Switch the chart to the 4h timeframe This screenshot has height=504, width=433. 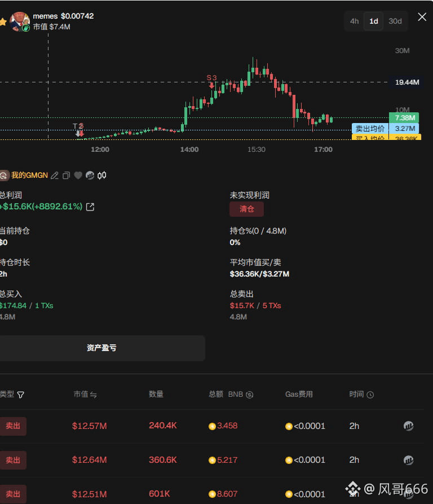[x=354, y=21]
